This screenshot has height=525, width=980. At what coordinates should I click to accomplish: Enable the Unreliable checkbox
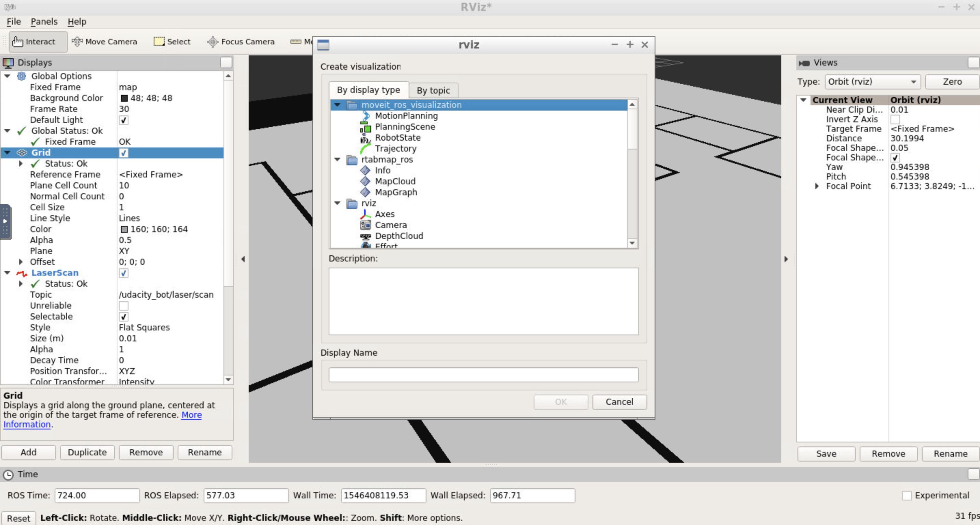(124, 306)
